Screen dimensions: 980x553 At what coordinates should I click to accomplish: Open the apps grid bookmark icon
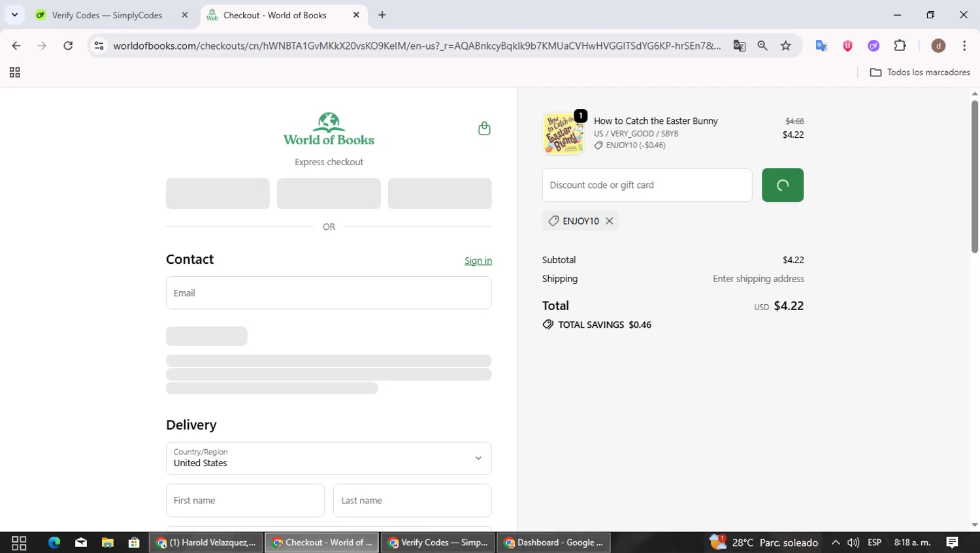(14, 72)
